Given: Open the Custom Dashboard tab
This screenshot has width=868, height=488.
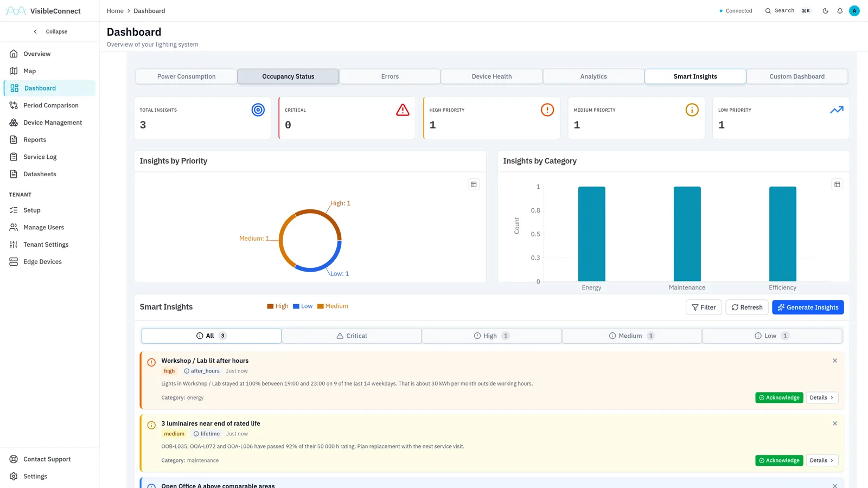Looking at the screenshot, I should (797, 76).
